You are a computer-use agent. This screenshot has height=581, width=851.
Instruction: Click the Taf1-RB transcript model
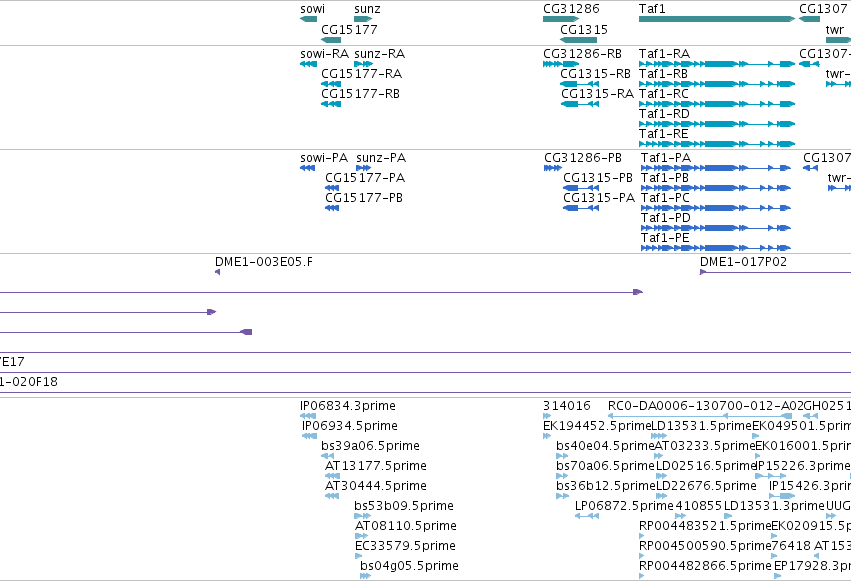pos(717,84)
